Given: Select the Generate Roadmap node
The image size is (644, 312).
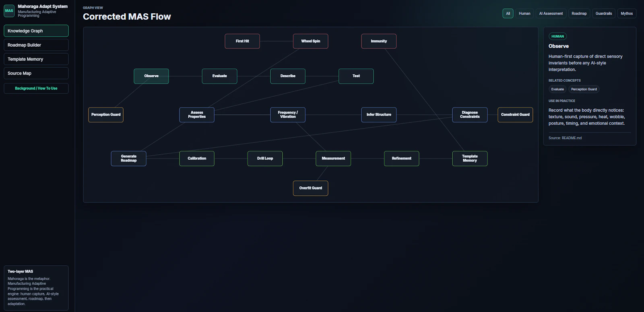Looking at the screenshot, I should coord(129,159).
